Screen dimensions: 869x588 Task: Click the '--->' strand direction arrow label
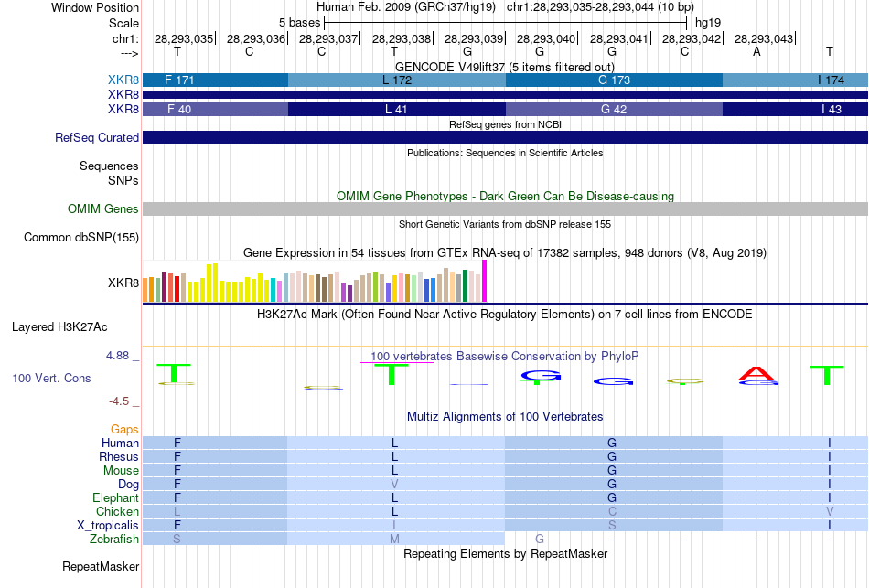tap(129, 53)
